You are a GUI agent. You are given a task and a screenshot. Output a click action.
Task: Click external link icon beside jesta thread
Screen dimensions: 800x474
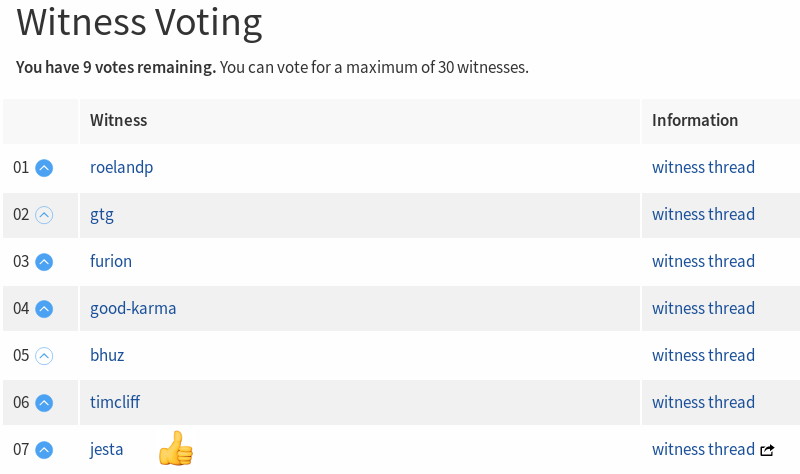[767, 450]
